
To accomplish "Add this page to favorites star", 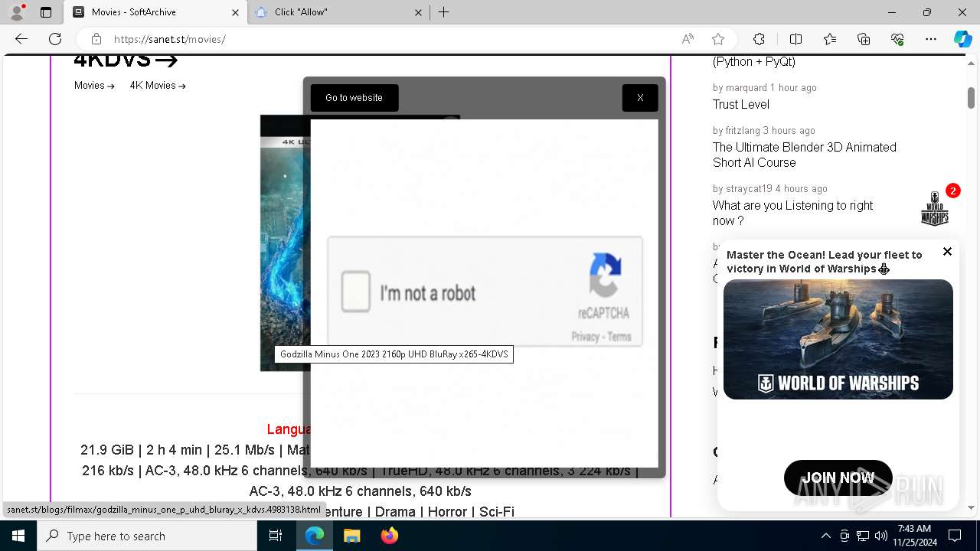I will click(718, 39).
